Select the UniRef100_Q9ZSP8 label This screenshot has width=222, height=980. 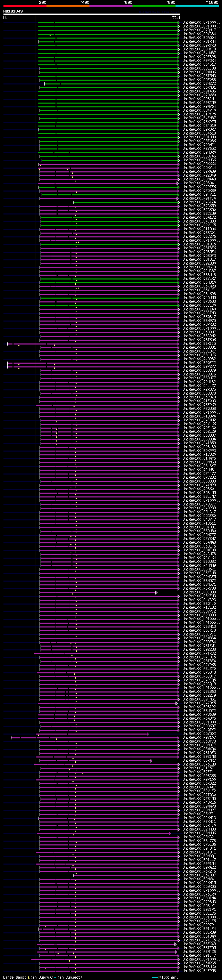[199, 57]
